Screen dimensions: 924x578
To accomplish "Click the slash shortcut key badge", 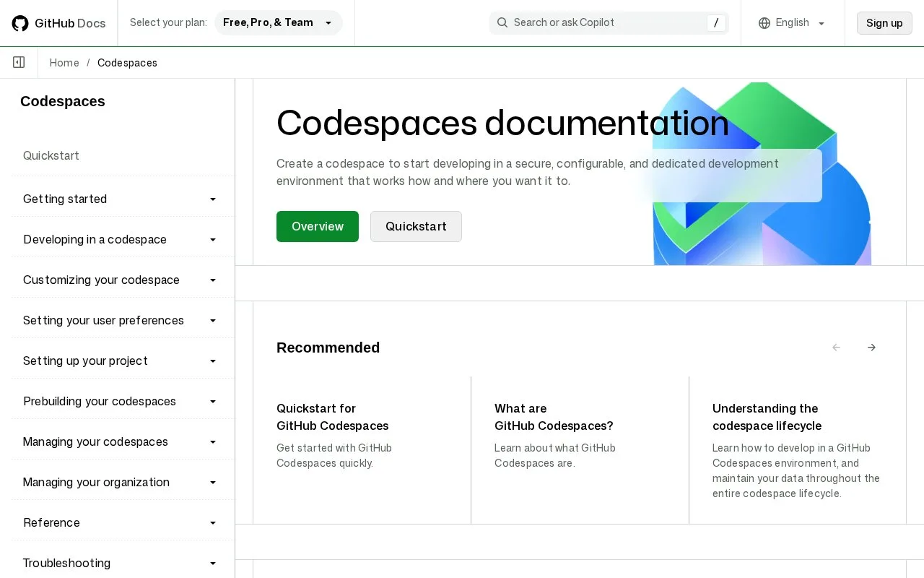I will 715,23.
